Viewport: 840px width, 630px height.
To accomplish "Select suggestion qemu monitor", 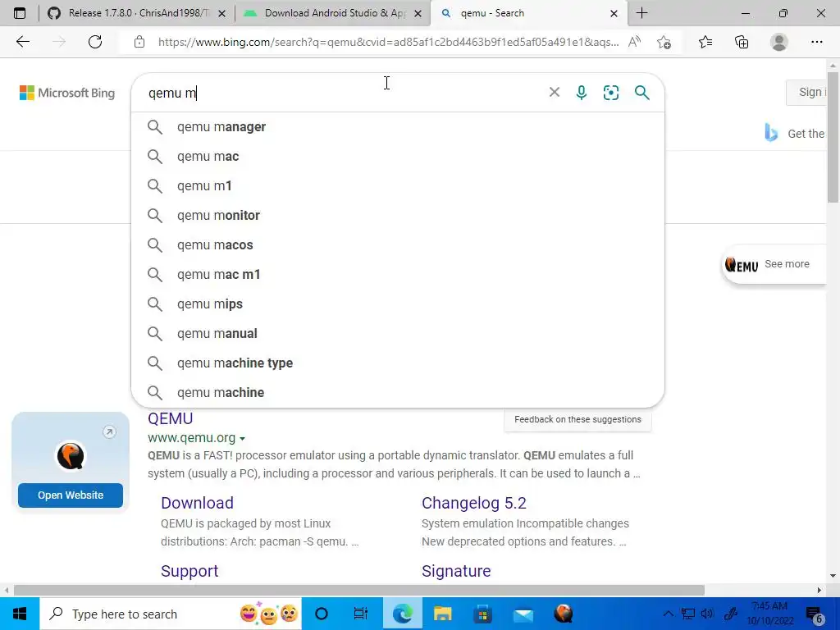I will click(398, 216).
